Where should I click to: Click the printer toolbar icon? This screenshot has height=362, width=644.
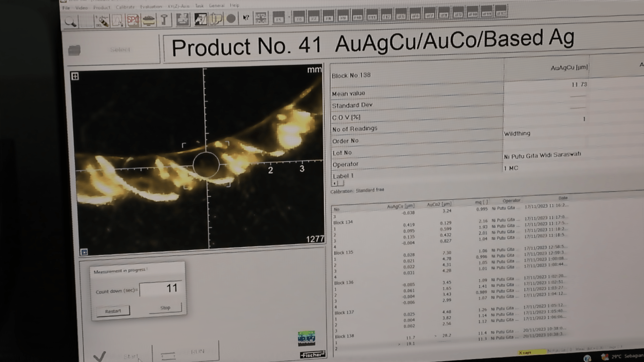pyautogui.click(x=182, y=19)
